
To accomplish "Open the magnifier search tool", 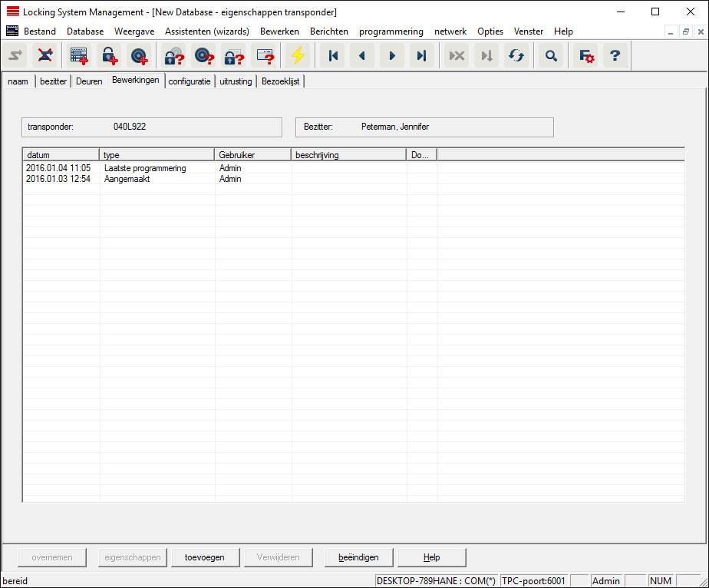I will click(550, 56).
